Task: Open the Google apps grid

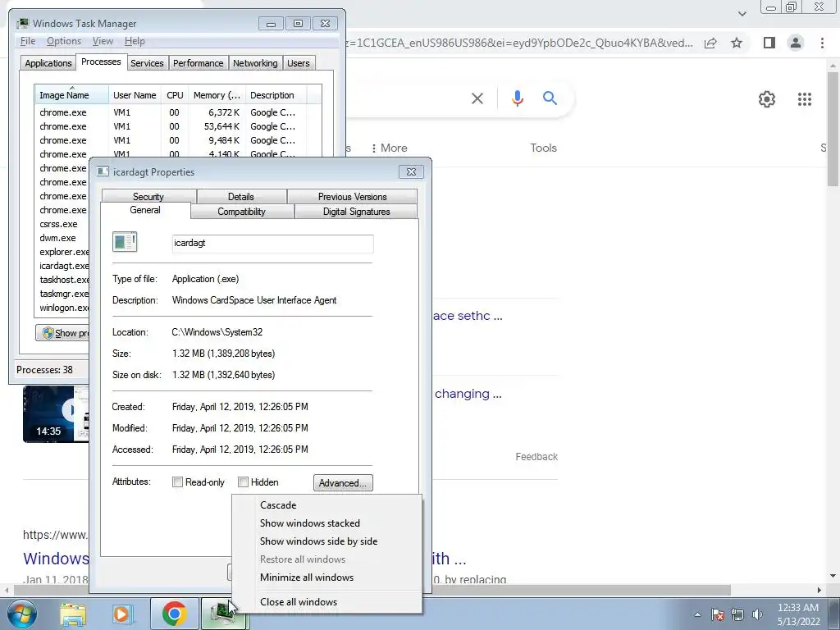Action: (804, 99)
